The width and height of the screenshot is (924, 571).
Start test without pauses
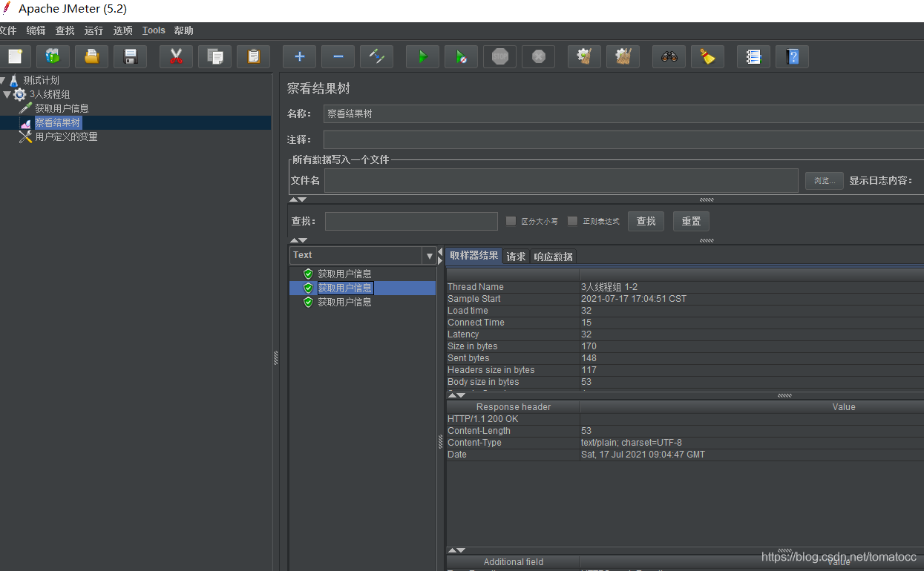pos(461,56)
